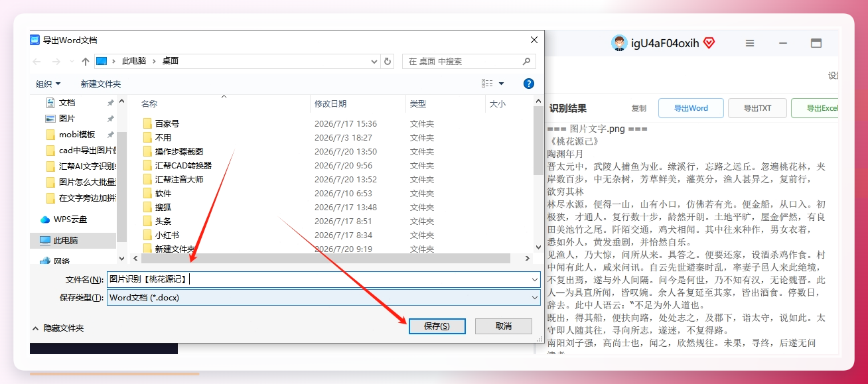
Task: Click the 文档 icon in quick access
Action: [x=50, y=103]
